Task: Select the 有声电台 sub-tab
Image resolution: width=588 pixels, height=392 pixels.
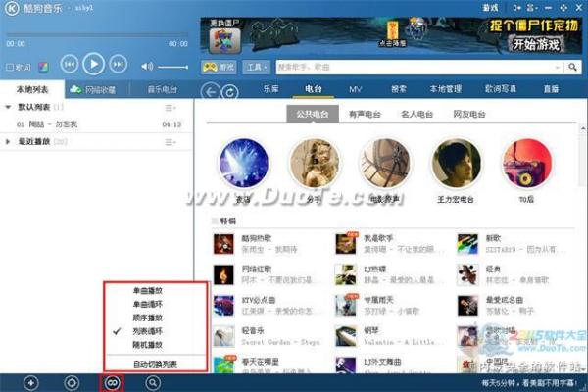Action: 365,114
